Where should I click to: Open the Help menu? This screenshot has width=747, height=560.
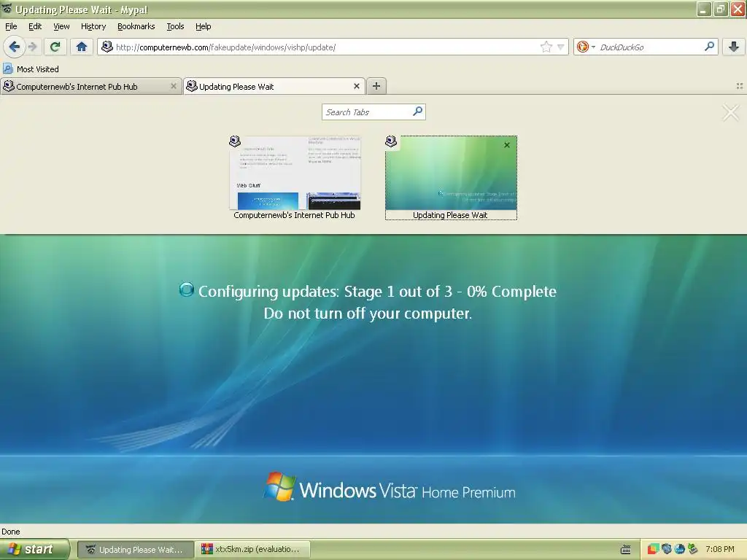click(x=203, y=26)
